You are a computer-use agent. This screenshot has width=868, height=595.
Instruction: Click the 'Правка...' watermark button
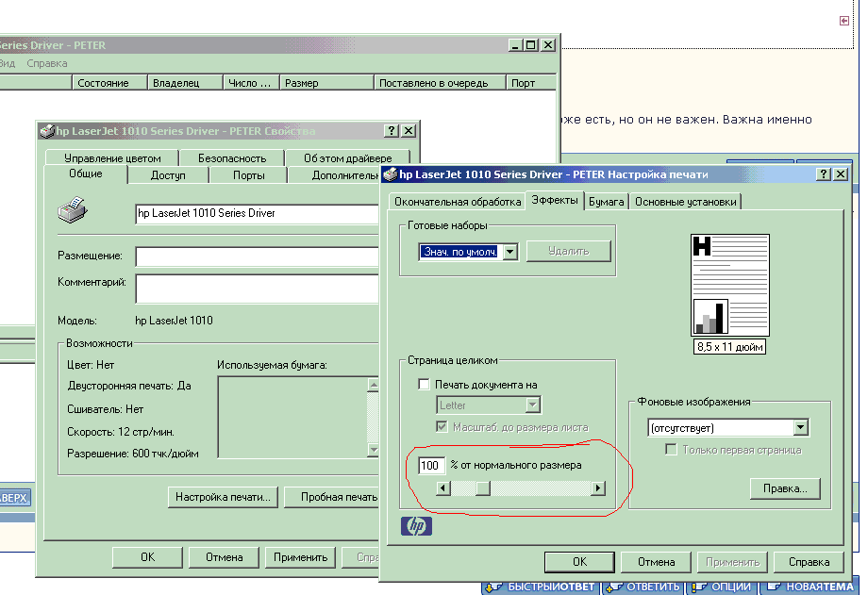point(785,488)
